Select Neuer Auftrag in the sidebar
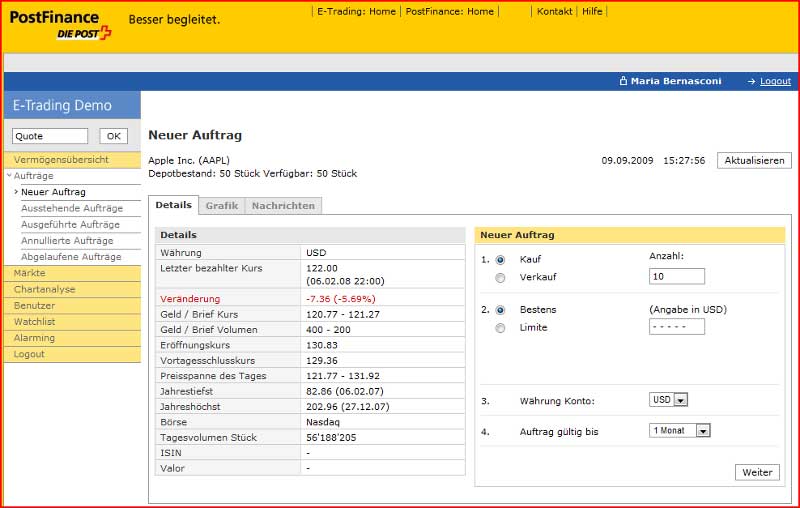This screenshot has height=508, width=800. point(54,192)
